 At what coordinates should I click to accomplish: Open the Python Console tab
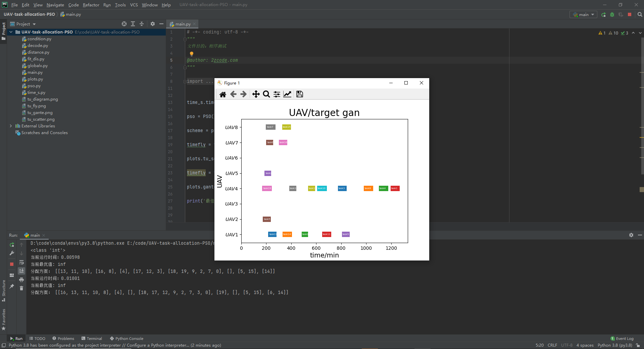(x=127, y=339)
